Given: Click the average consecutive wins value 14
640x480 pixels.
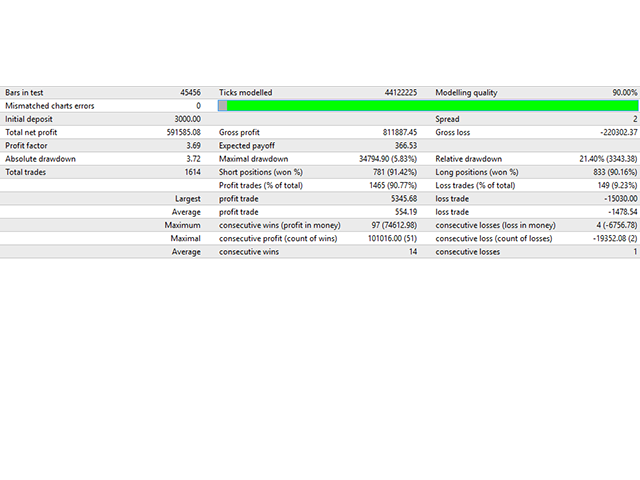Looking at the screenshot, I should click(413, 252).
